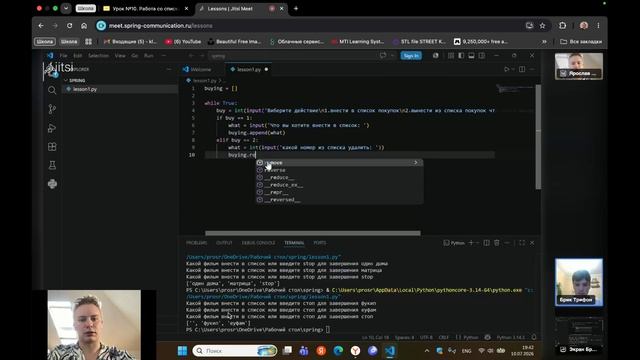Viewport: 640px width, 360px height.
Task: Collapse the SPRING folder in Explorer
Action: [x=66, y=80]
